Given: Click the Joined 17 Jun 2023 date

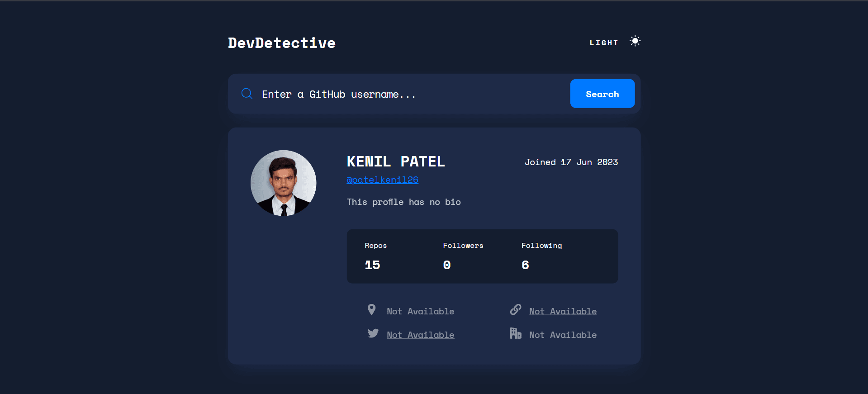Looking at the screenshot, I should 571,162.
